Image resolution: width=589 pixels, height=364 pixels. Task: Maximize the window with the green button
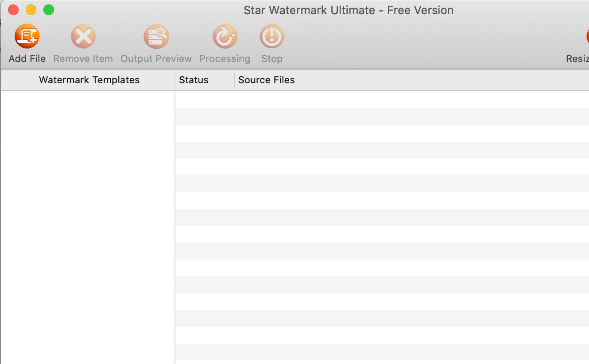point(49,10)
